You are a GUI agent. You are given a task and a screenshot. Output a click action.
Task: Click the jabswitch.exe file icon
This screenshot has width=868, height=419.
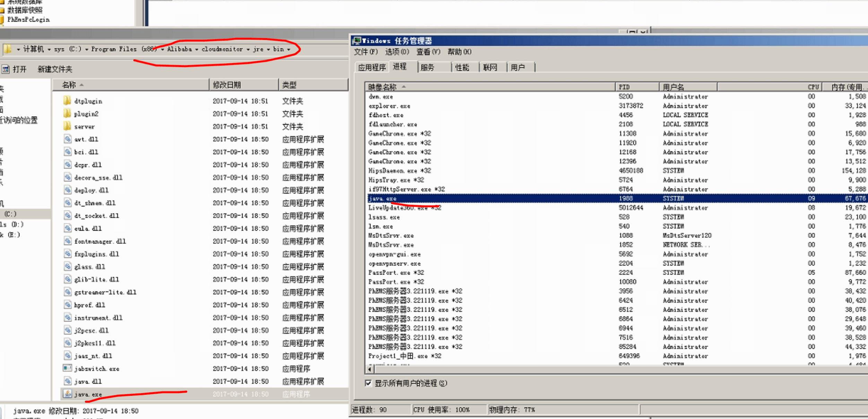(x=67, y=368)
